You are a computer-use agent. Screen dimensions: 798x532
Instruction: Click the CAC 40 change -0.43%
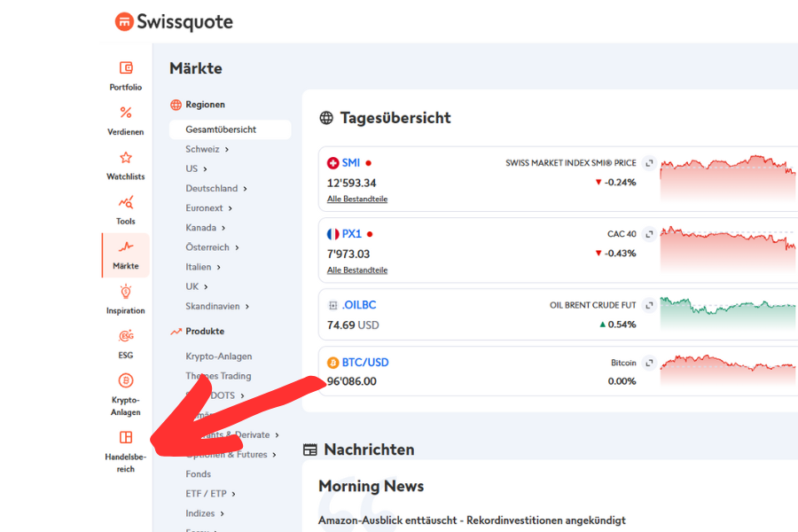point(616,254)
